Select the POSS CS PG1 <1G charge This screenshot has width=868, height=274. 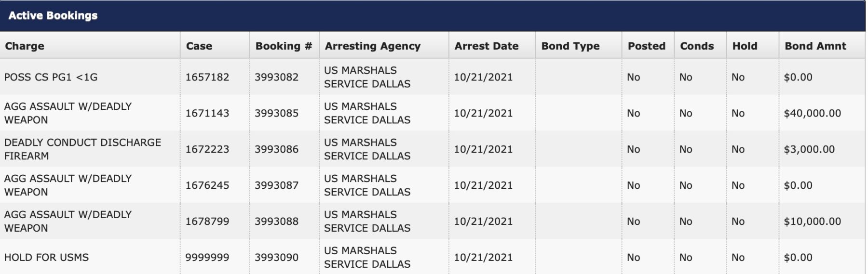point(51,77)
